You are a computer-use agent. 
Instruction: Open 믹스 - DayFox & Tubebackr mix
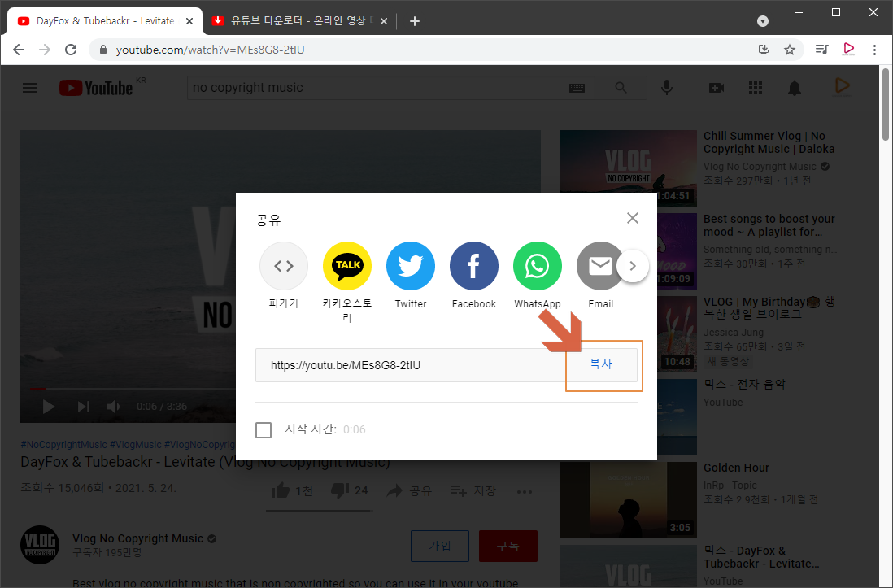(761, 557)
